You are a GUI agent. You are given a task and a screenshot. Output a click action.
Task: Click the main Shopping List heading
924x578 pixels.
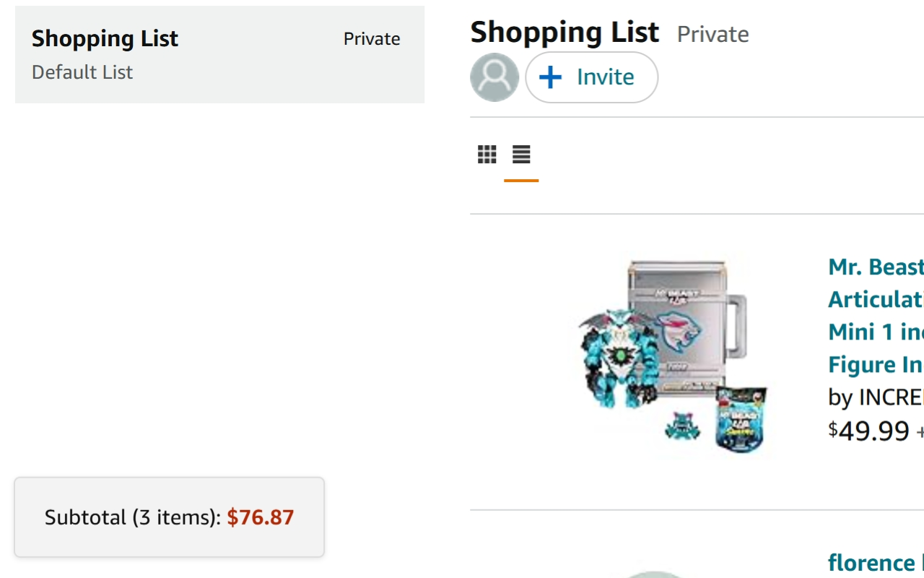click(x=565, y=33)
